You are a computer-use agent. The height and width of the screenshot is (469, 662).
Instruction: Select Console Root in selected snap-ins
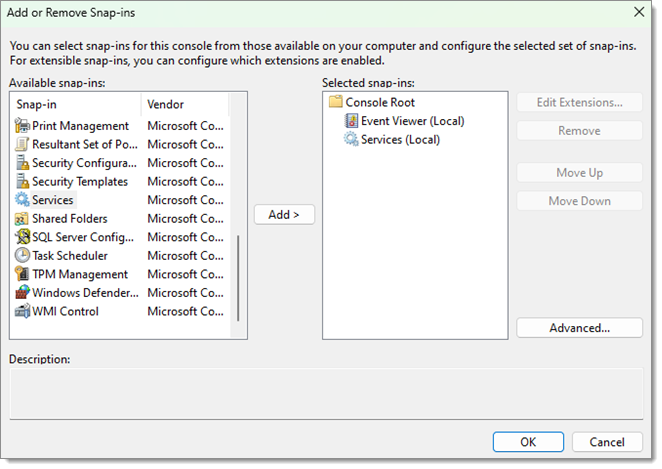pyautogui.click(x=380, y=103)
